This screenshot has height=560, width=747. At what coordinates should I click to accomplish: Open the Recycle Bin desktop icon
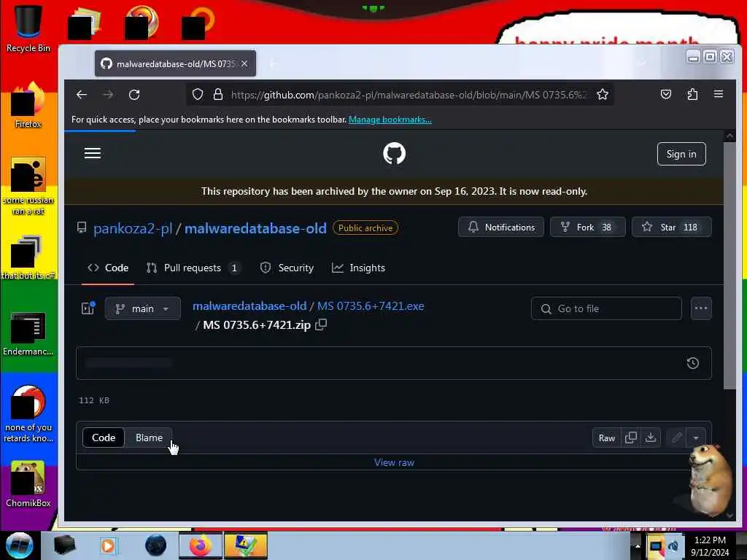(28, 28)
